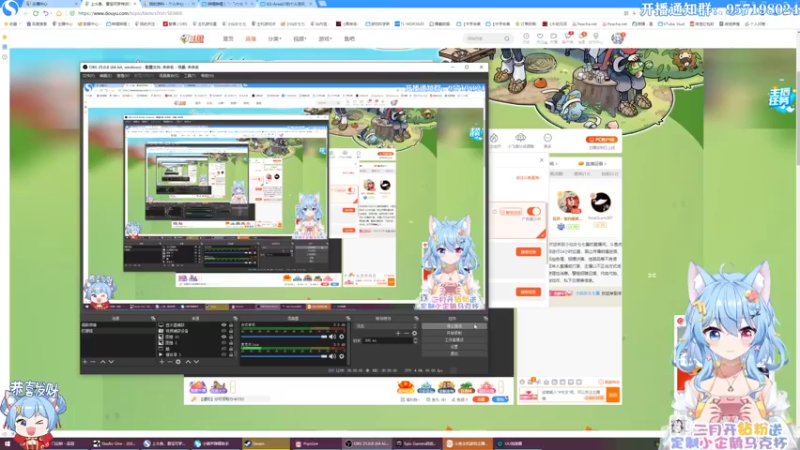The image size is (800, 450).
Task: Switch off the orange toggle in the side popup
Action: coord(534,211)
